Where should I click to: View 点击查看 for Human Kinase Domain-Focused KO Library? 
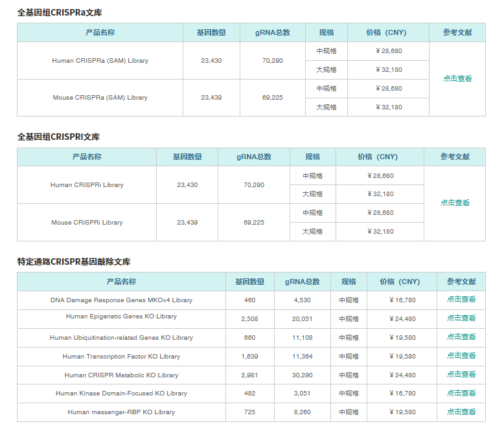pyautogui.click(x=461, y=393)
